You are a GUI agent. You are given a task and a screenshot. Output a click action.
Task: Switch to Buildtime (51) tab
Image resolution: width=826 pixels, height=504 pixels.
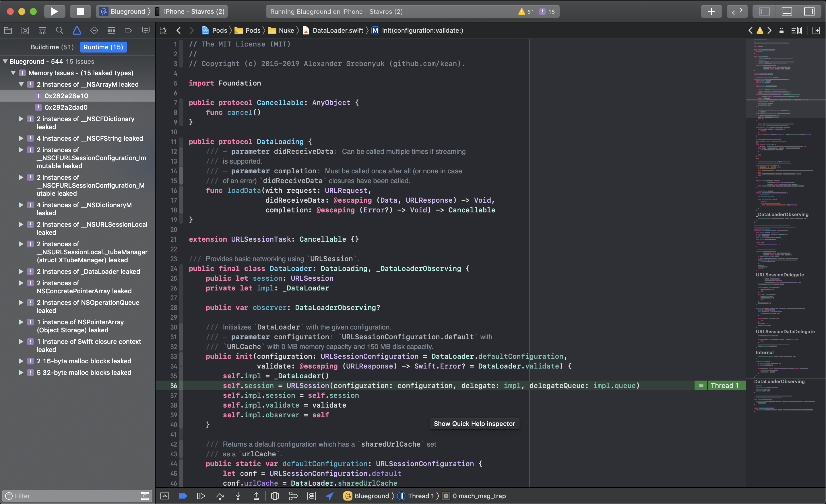[x=52, y=47]
